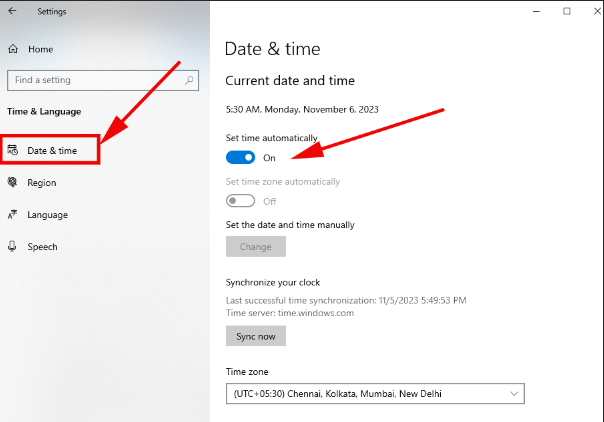The width and height of the screenshot is (604, 422).
Task: Maximize the Settings window
Action: (567, 11)
